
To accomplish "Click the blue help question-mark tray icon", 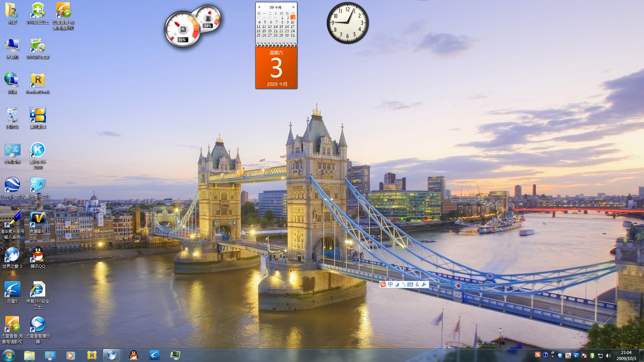I will pyautogui.click(x=545, y=355).
